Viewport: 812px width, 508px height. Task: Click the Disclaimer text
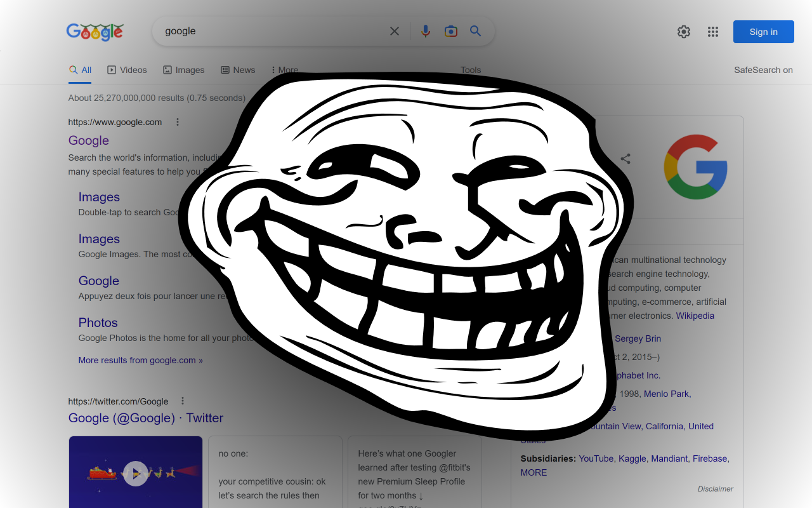click(x=716, y=489)
